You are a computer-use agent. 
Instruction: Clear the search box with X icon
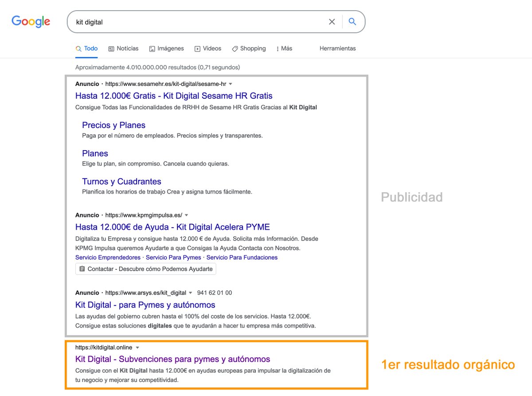click(332, 22)
